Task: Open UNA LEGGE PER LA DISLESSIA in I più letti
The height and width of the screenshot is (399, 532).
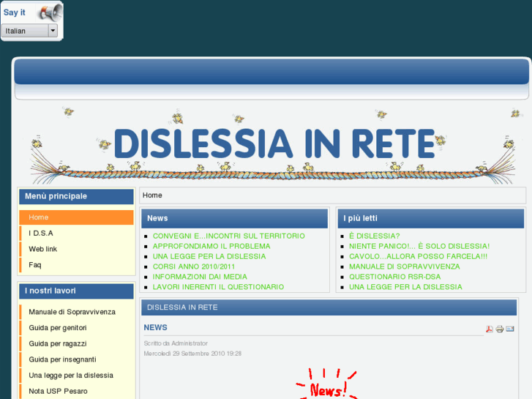Action: (405, 287)
